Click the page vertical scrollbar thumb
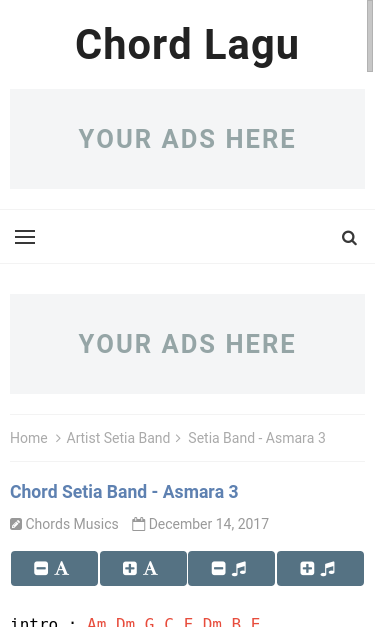 [x=370, y=36]
